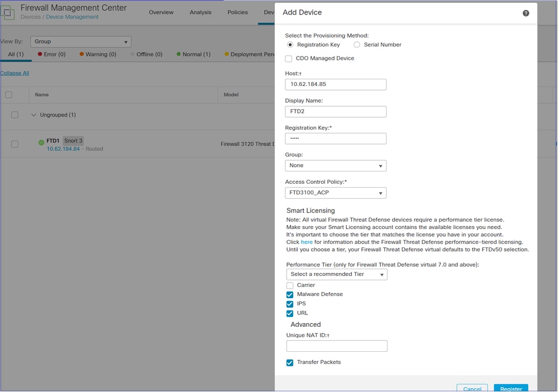Screen dimensions: 558x392
Task: Check the select-all checkbox in table header
Action: (x=8, y=94)
